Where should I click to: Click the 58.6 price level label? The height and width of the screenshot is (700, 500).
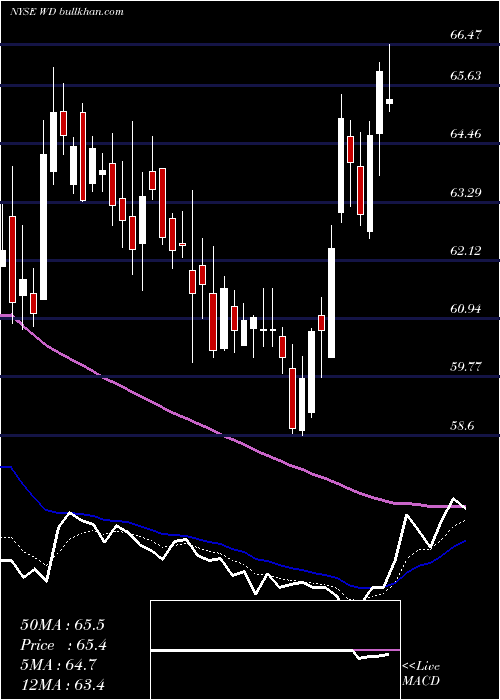(462, 425)
